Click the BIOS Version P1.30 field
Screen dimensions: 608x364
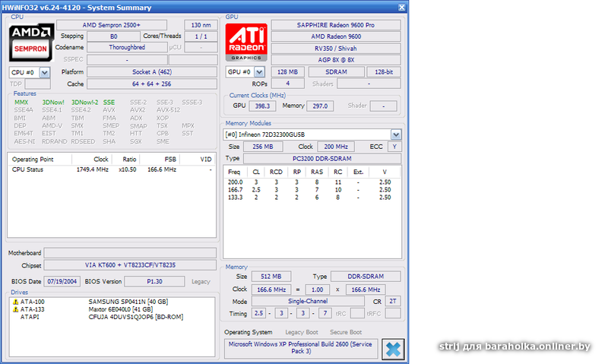point(154,281)
